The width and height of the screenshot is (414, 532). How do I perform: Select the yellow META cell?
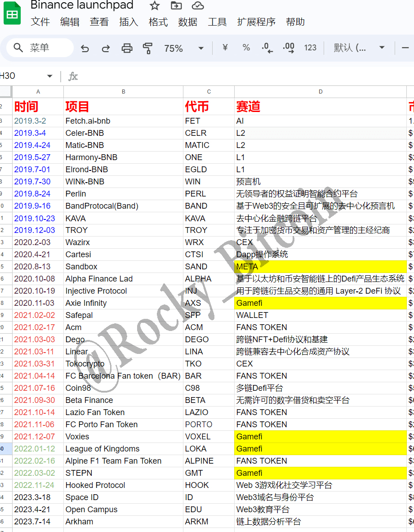[x=320, y=267]
